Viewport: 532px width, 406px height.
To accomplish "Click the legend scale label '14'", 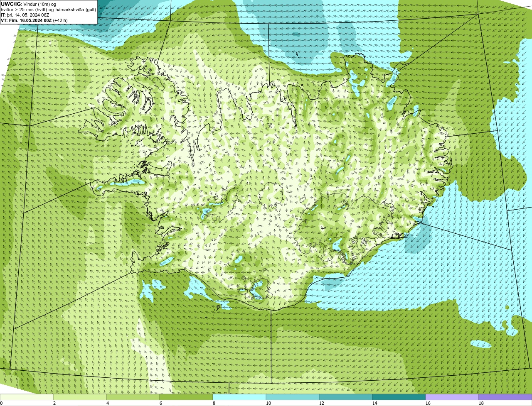I will point(375,403).
